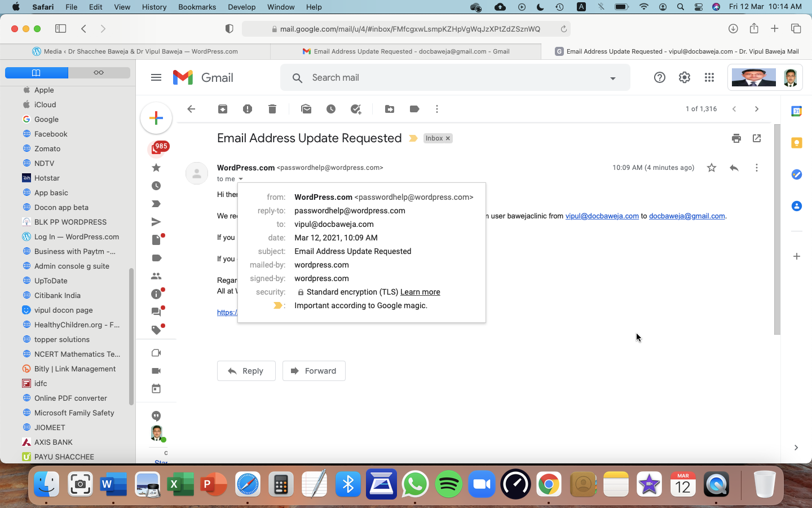
Task: Open the Learn more link about encryption
Action: pos(420,292)
